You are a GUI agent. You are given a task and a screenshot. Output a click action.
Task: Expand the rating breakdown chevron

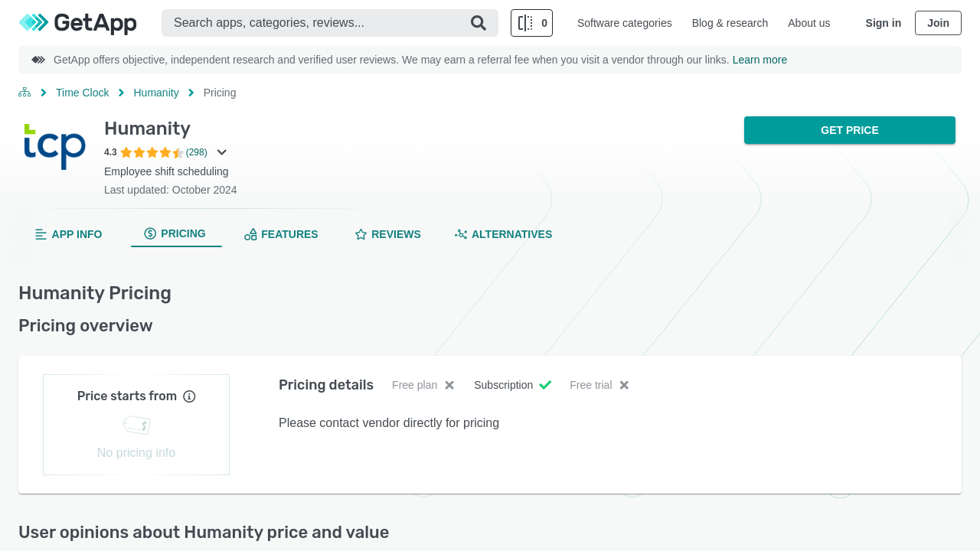coord(222,152)
